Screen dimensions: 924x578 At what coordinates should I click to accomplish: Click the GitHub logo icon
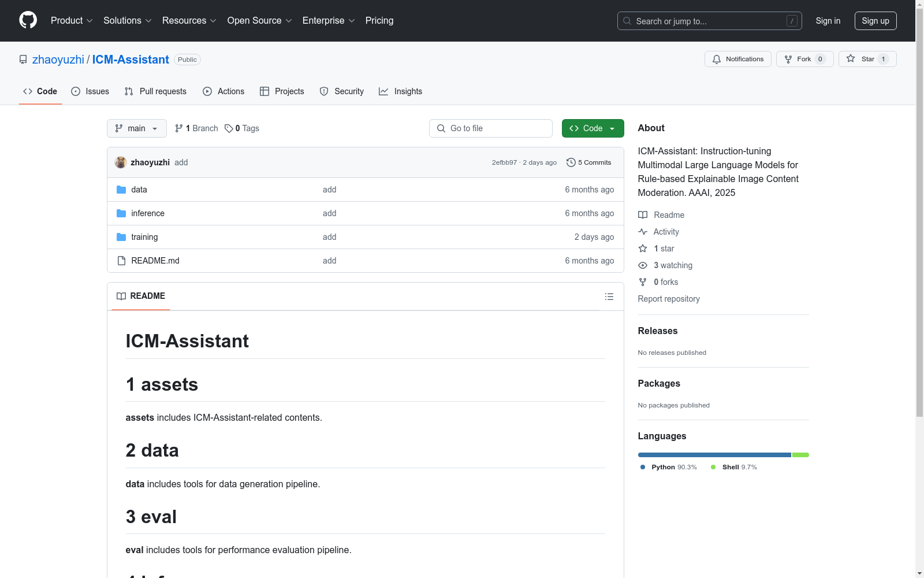click(28, 20)
